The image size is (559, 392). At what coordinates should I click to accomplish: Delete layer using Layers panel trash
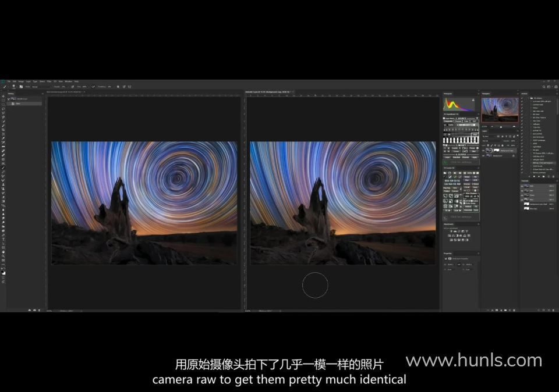(x=514, y=310)
